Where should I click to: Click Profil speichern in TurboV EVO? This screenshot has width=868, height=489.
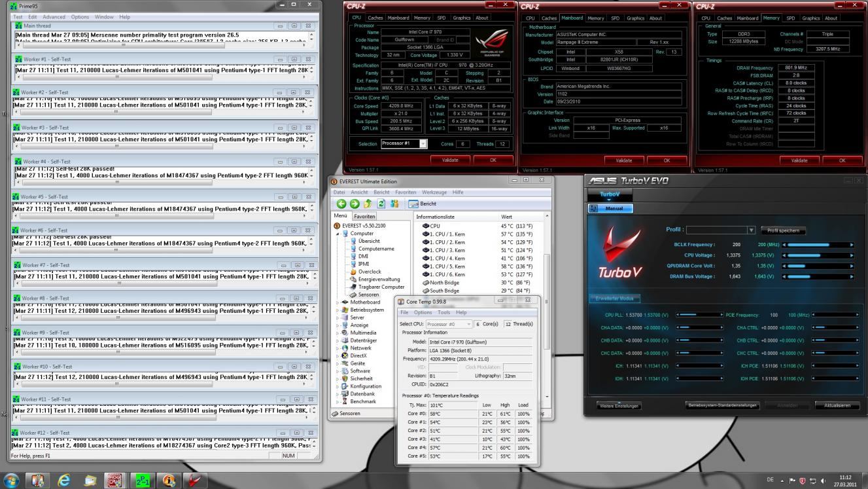(x=783, y=230)
